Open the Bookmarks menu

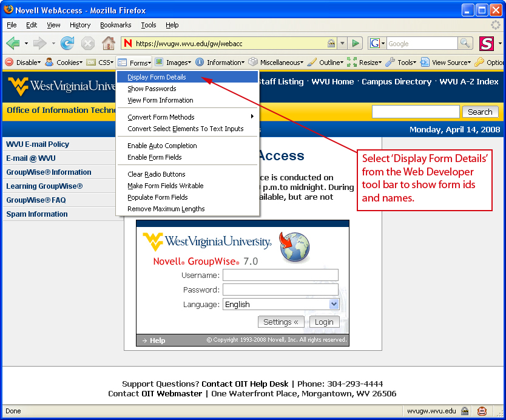(115, 25)
